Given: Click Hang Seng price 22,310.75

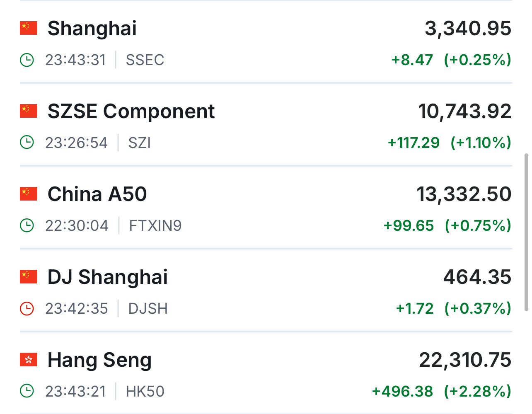Looking at the screenshot, I should pos(465,360).
